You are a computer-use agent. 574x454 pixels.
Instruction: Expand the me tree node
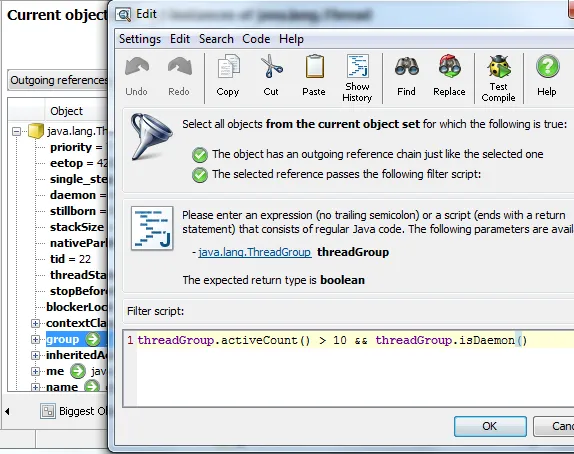tap(35, 371)
